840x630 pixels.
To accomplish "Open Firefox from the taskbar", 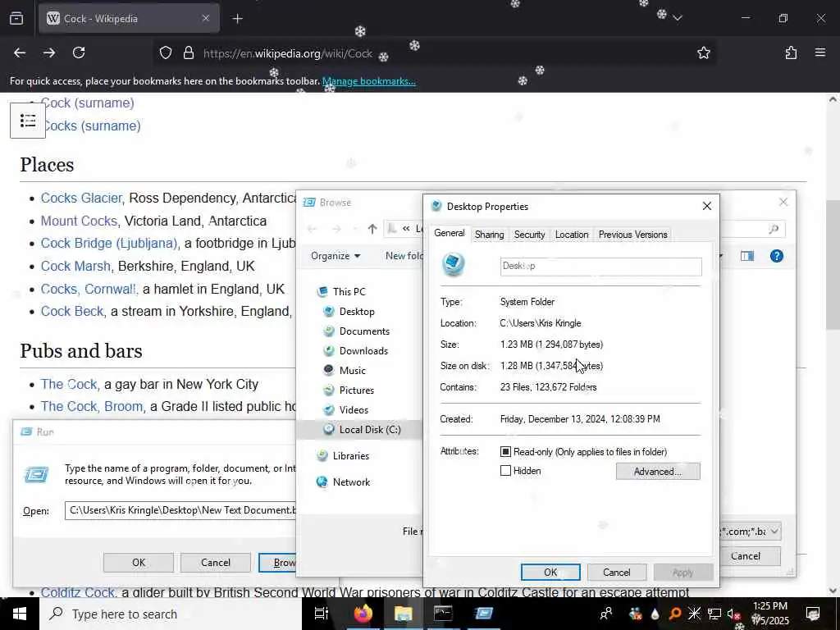I will point(363,614).
